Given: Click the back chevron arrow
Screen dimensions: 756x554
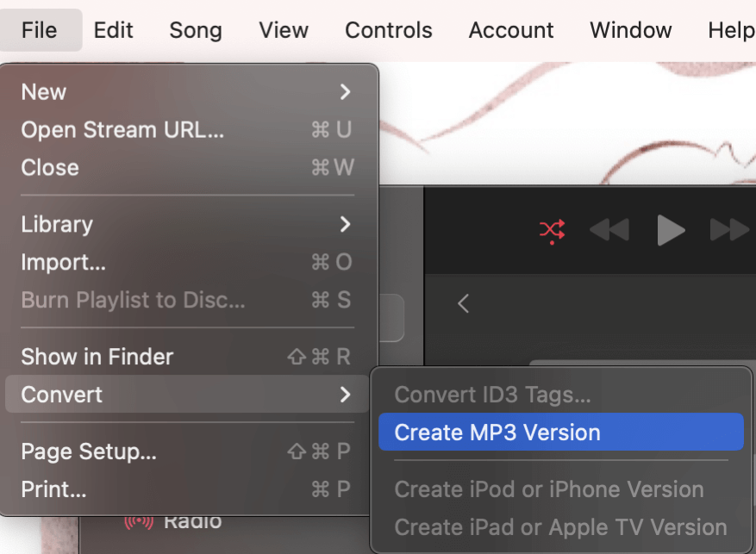Looking at the screenshot, I should (463, 303).
